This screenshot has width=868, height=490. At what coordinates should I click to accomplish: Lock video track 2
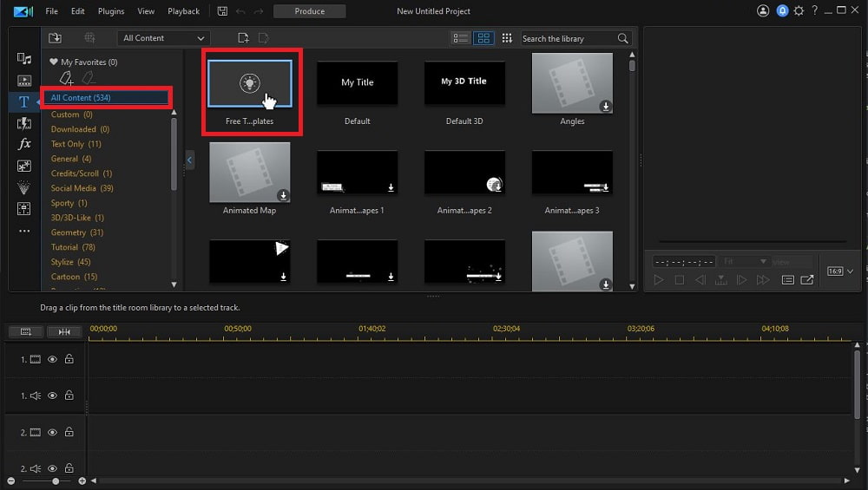pyautogui.click(x=69, y=432)
